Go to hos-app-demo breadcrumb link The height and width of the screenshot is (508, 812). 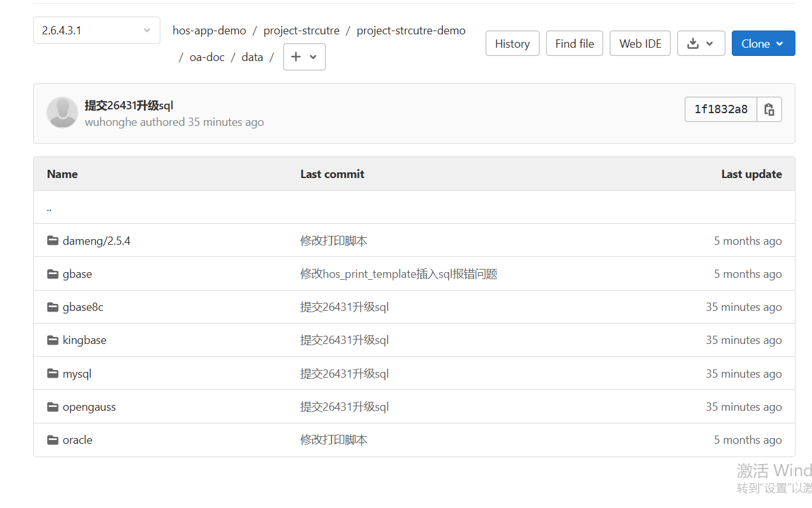point(209,31)
